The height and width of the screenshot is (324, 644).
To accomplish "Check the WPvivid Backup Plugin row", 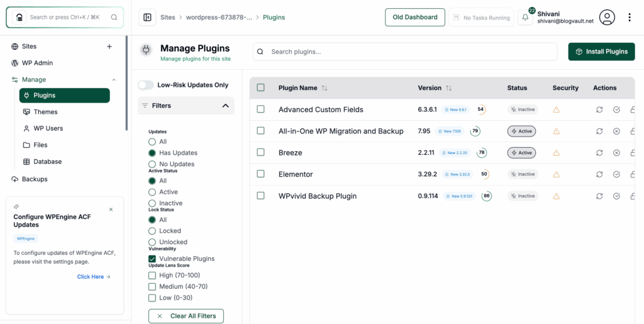I will click(260, 196).
